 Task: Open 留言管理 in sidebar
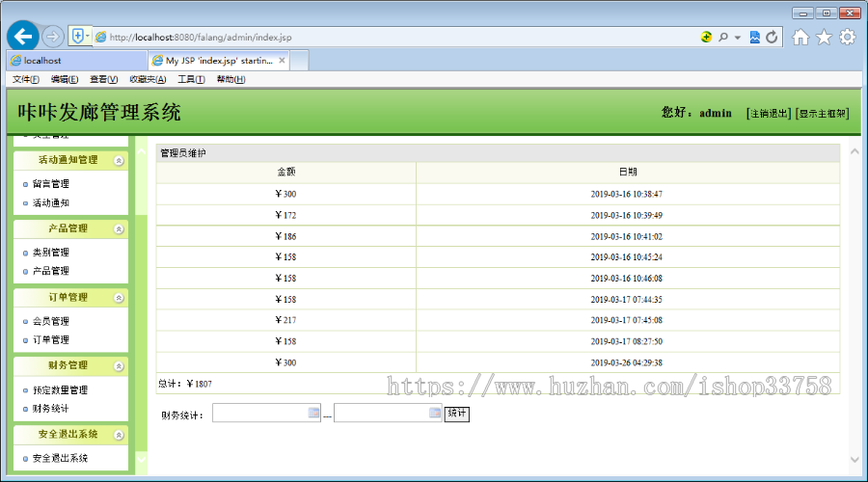click(50, 184)
